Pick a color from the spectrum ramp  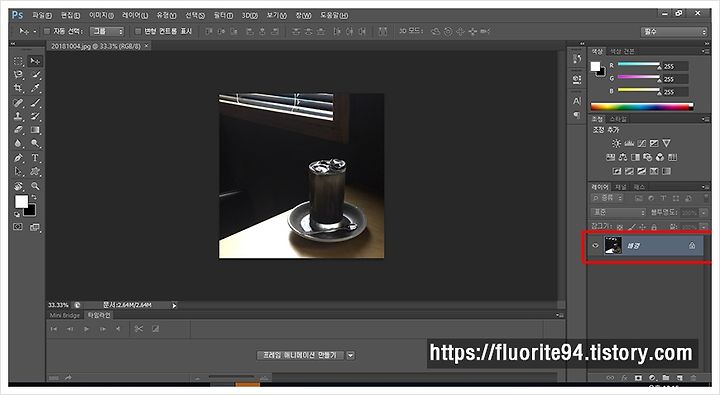click(x=642, y=107)
